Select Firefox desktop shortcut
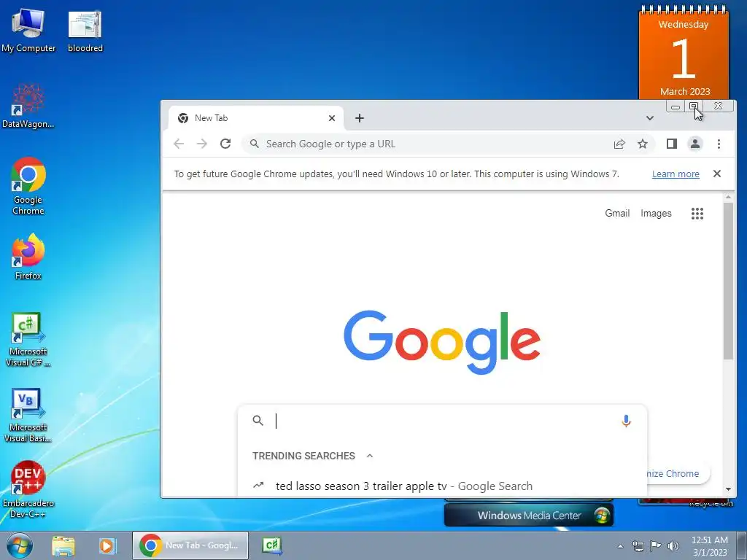Image resolution: width=747 pixels, height=560 pixels. tap(28, 256)
